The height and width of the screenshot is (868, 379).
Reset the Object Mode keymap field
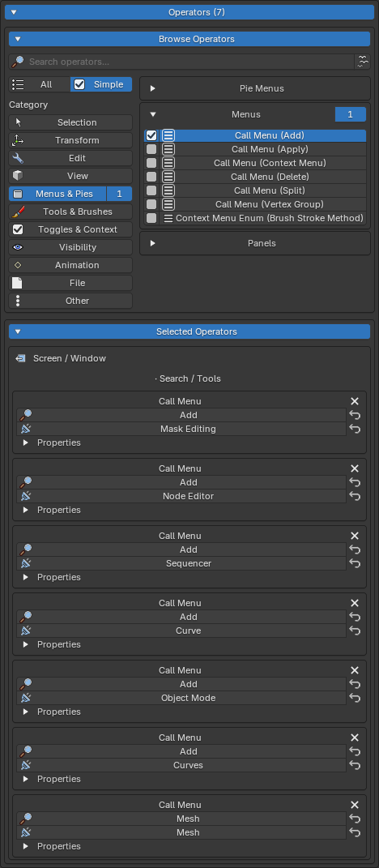pos(356,698)
